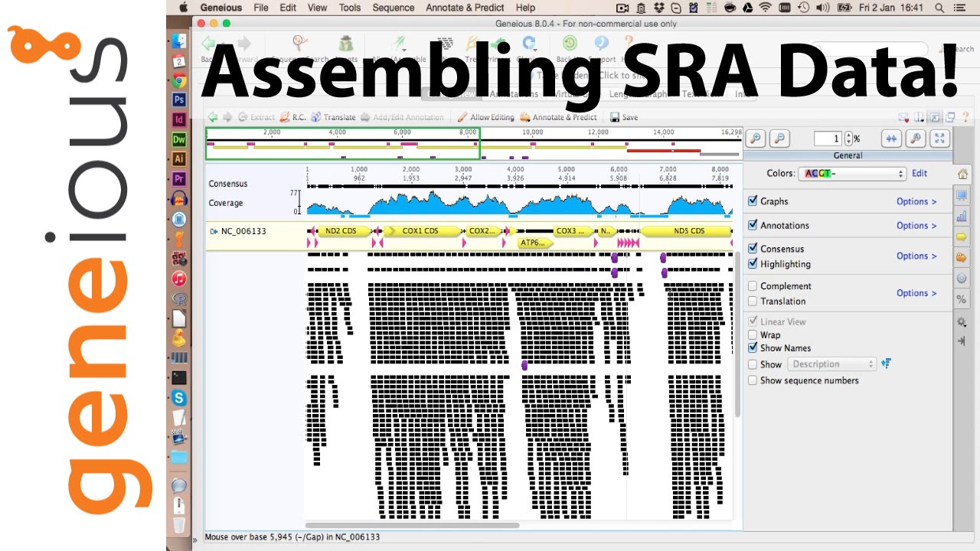Click the zoom percentage input field
This screenshot has width=980, height=551.
[x=828, y=139]
